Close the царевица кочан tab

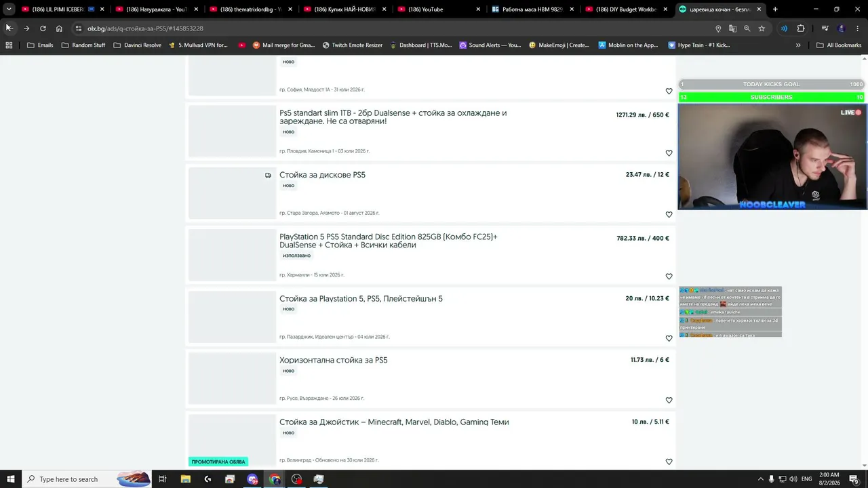tap(759, 9)
